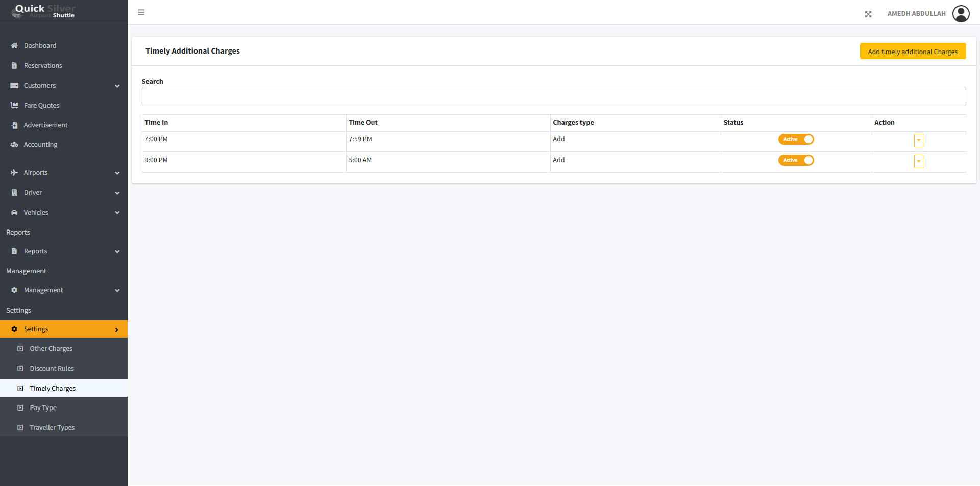Toggle Active status for 7:00 PM row
This screenshot has height=486, width=980.
[x=796, y=139]
